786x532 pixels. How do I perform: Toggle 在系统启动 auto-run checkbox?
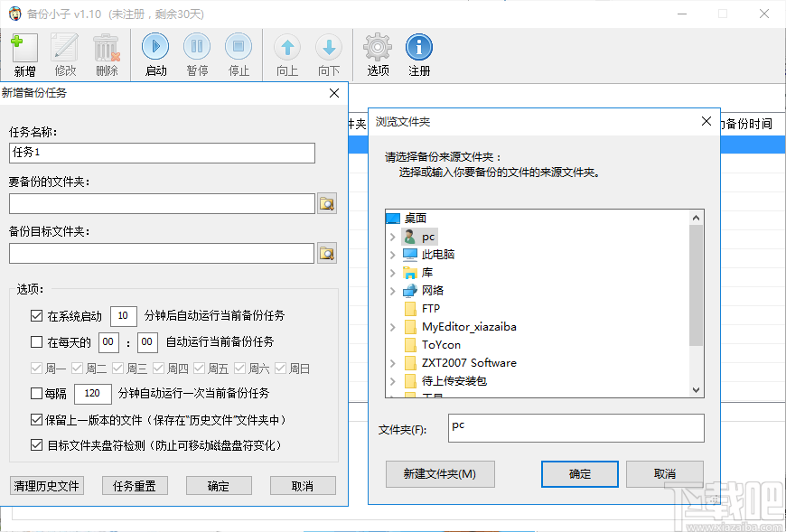37,315
